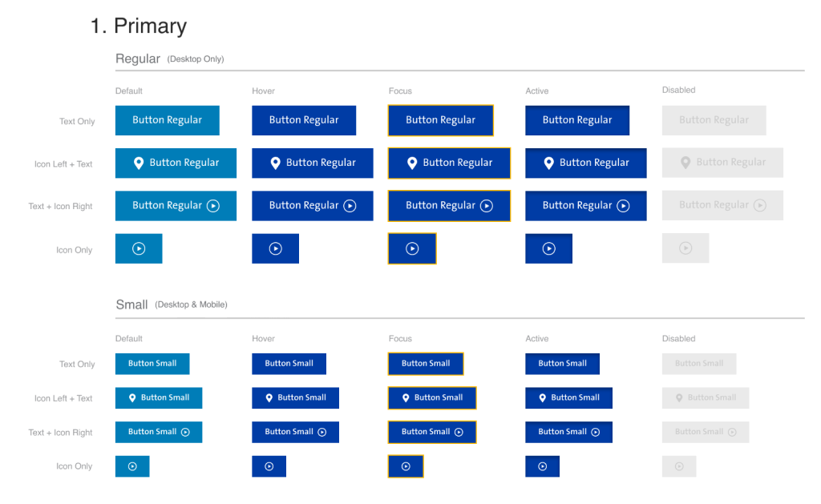Viewport: 821px width, 504px height.
Task: Click Hover Button Small with pin icon
Action: pyautogui.click(x=295, y=397)
